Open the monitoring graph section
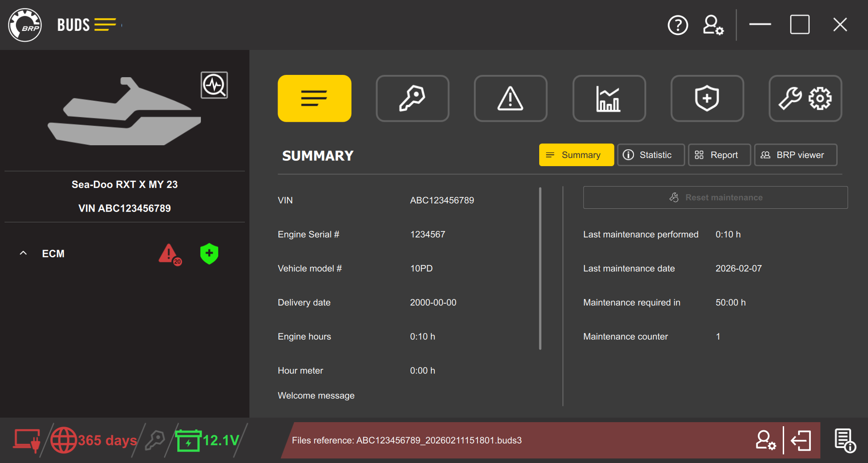 [609, 98]
